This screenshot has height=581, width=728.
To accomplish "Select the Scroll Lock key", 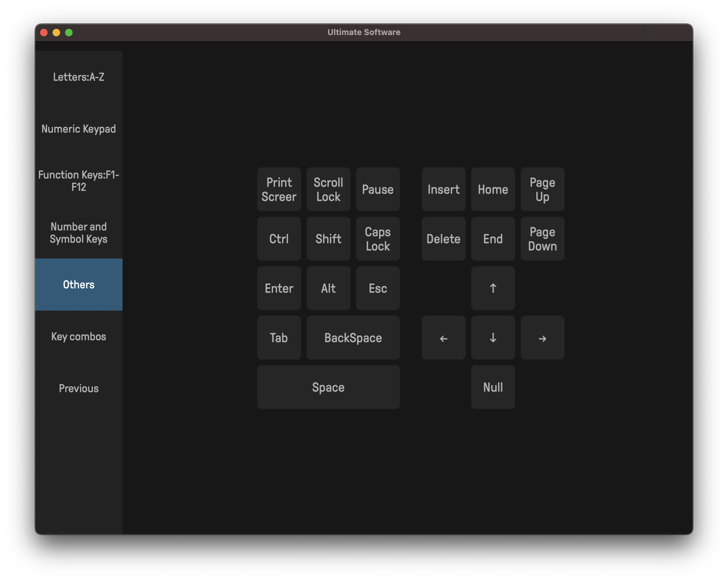I will pyautogui.click(x=328, y=189).
